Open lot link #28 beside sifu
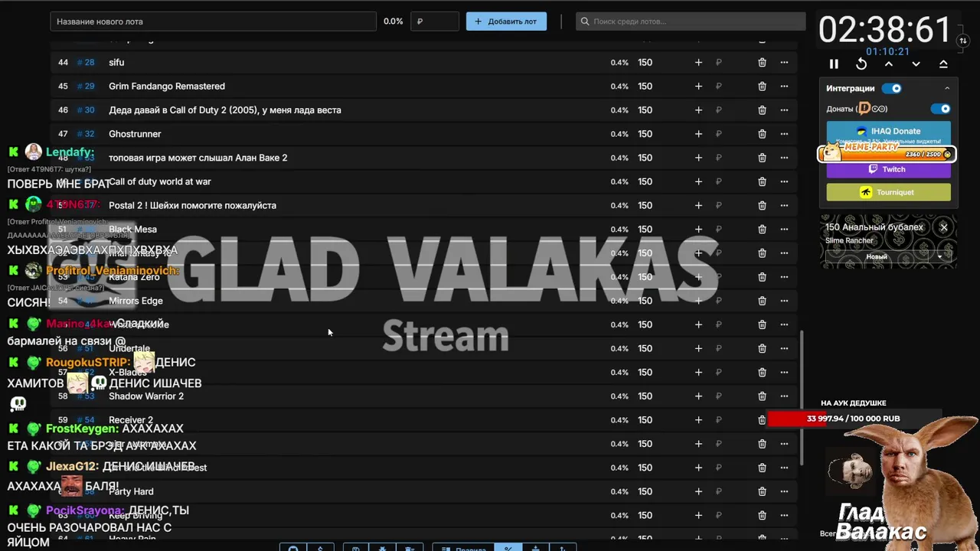Image resolution: width=980 pixels, height=551 pixels. click(86, 63)
